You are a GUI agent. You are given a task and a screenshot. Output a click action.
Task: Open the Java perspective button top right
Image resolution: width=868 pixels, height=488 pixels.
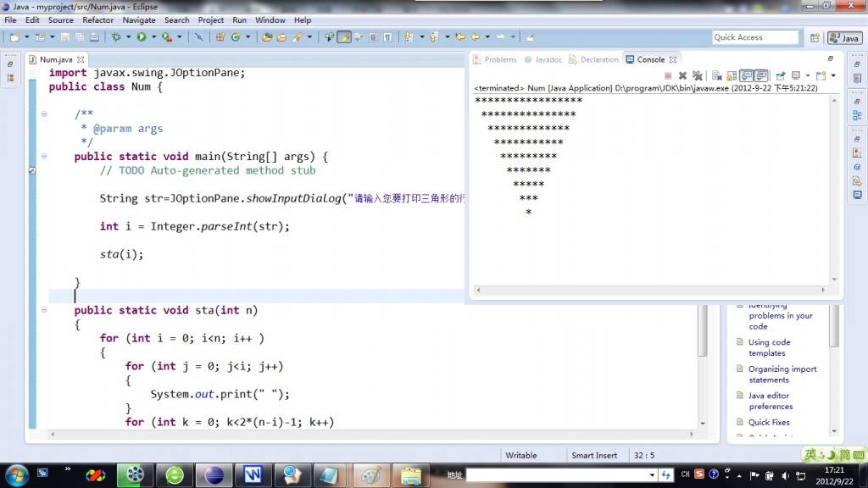843,37
